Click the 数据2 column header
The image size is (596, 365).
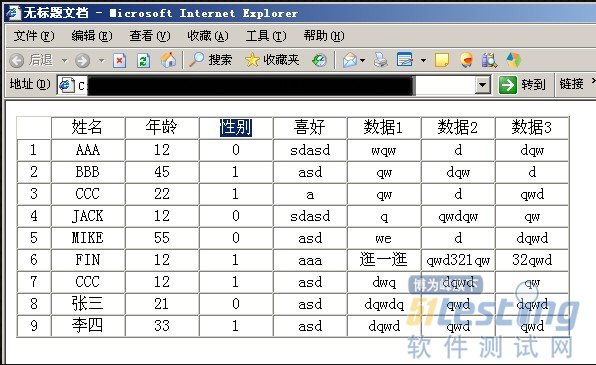pyautogui.click(x=458, y=127)
